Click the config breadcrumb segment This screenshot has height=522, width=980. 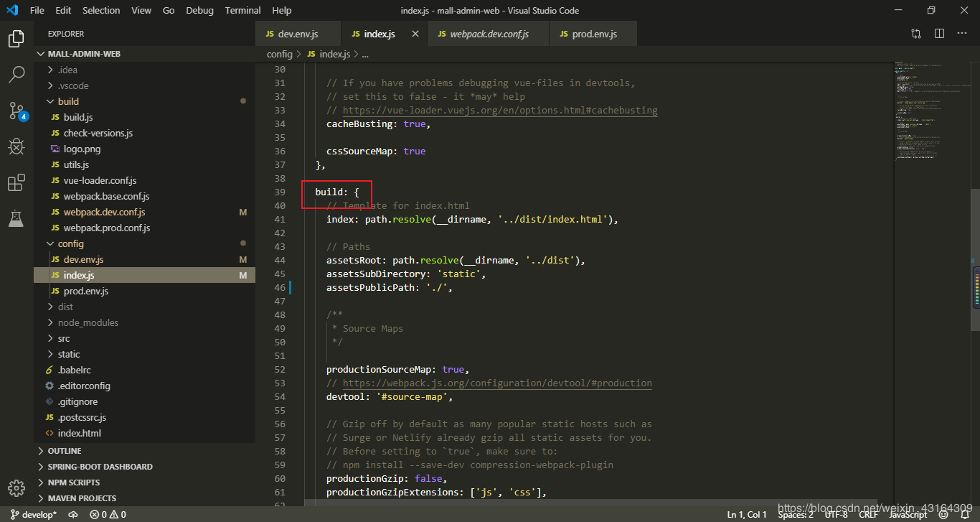(280, 54)
